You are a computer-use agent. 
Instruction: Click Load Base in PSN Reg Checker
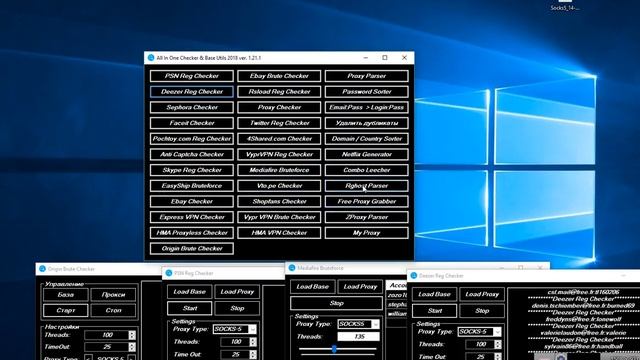pyautogui.click(x=189, y=292)
